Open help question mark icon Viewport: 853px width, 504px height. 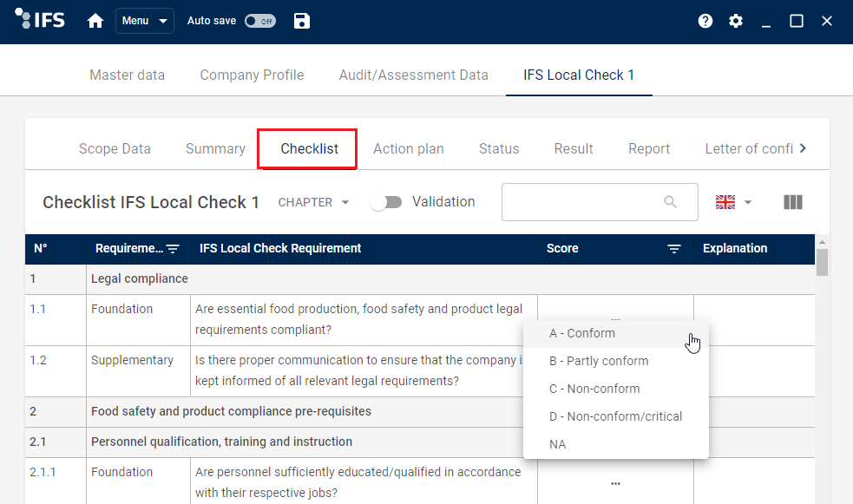(705, 21)
